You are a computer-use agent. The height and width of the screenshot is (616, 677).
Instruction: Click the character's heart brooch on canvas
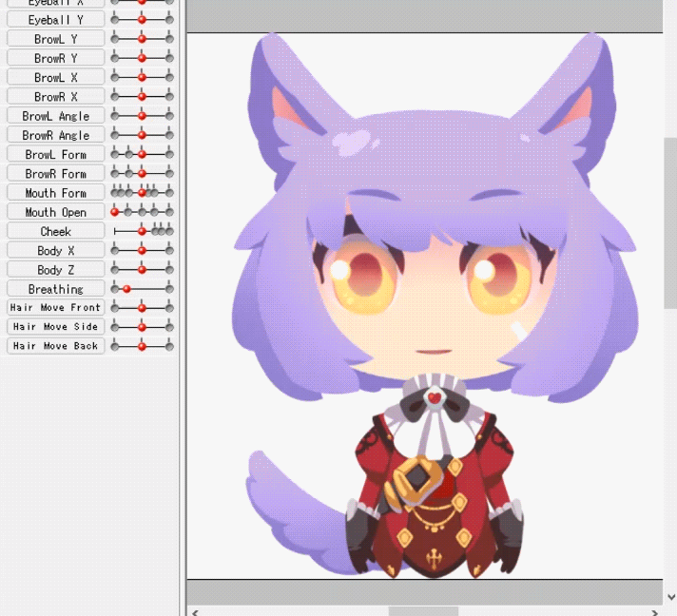click(x=434, y=397)
